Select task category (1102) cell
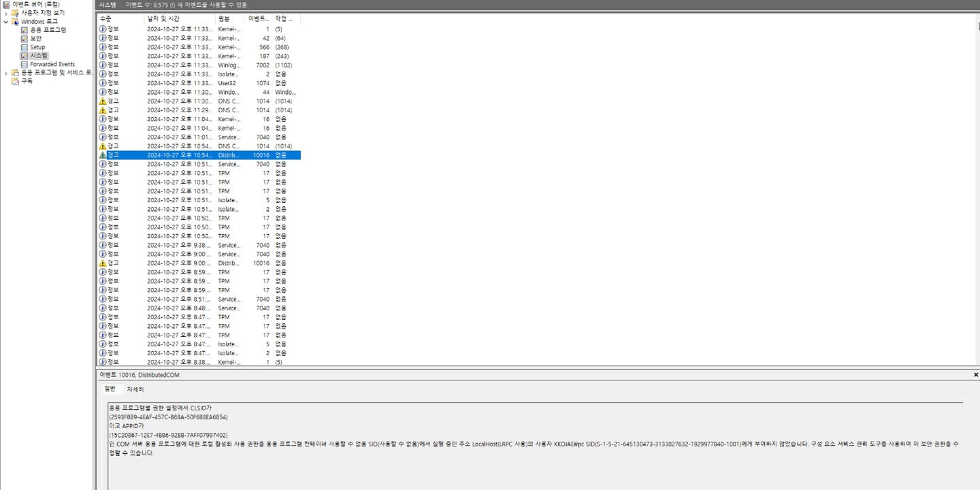The image size is (980, 490). point(284,65)
